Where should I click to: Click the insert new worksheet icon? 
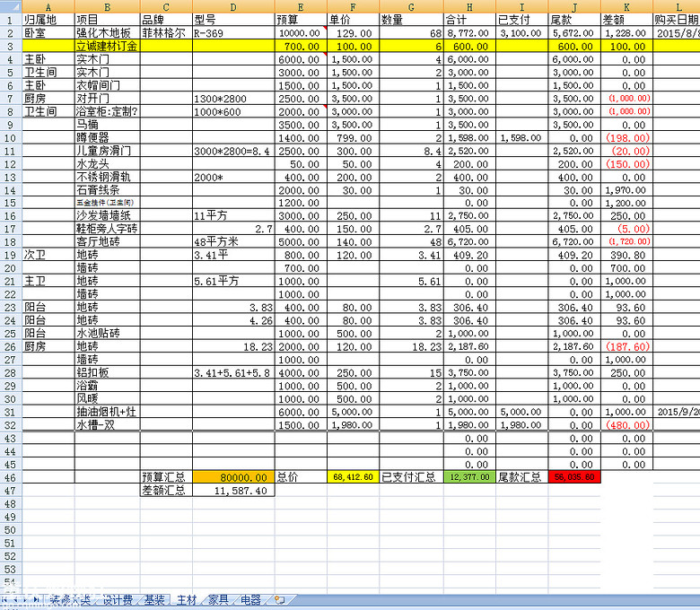click(279, 599)
